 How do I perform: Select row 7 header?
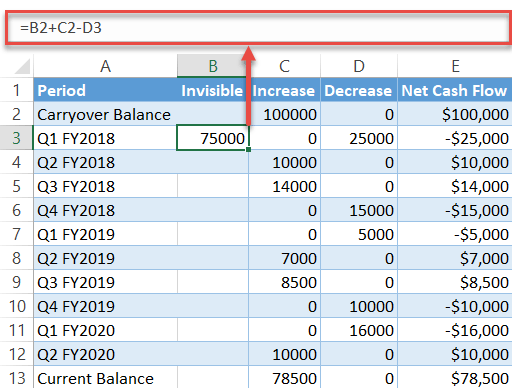17,234
